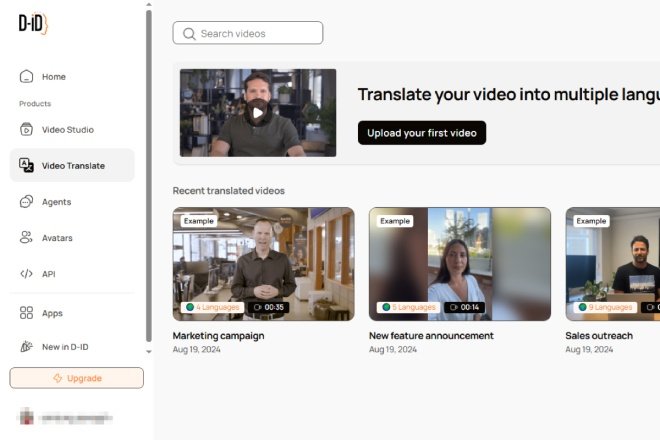Click Example tag on New feature announcement
This screenshot has height=440, width=660.
[395, 221]
